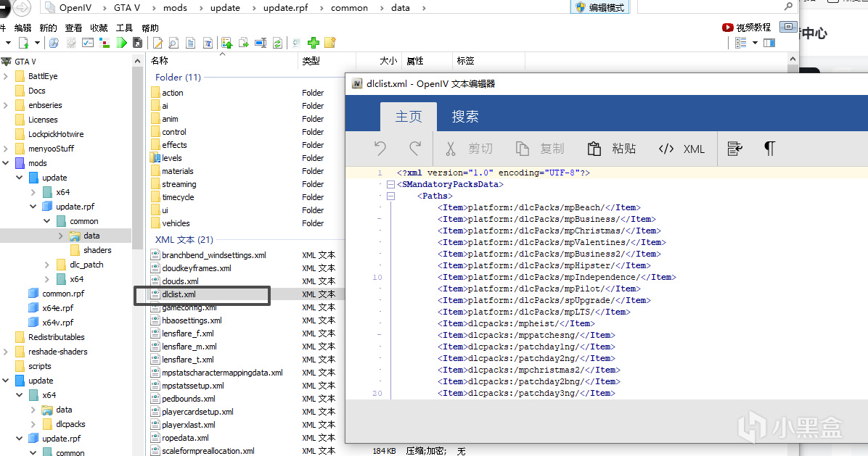Toggle paragraph marks with pilcrow icon

[x=769, y=148]
